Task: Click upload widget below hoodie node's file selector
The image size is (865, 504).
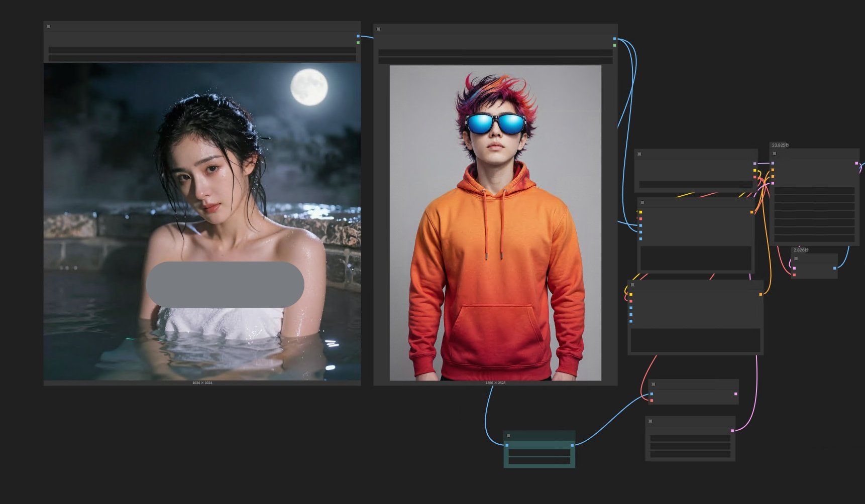Action: pyautogui.click(x=495, y=61)
